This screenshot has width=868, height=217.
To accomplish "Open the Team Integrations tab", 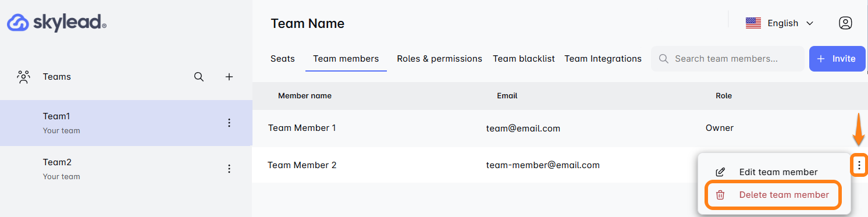I will [x=603, y=59].
